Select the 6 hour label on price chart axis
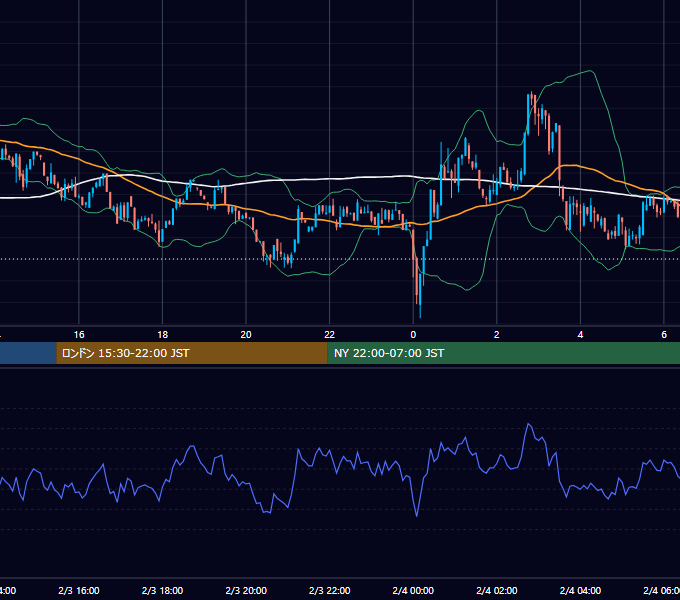The image size is (680, 600). click(664, 335)
